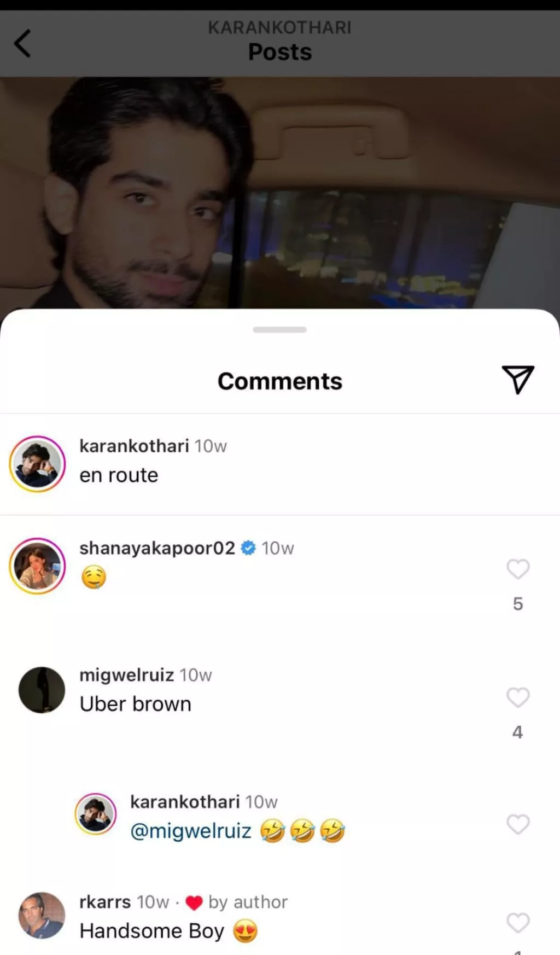Open shanayakapoor02 username link

coord(157,548)
